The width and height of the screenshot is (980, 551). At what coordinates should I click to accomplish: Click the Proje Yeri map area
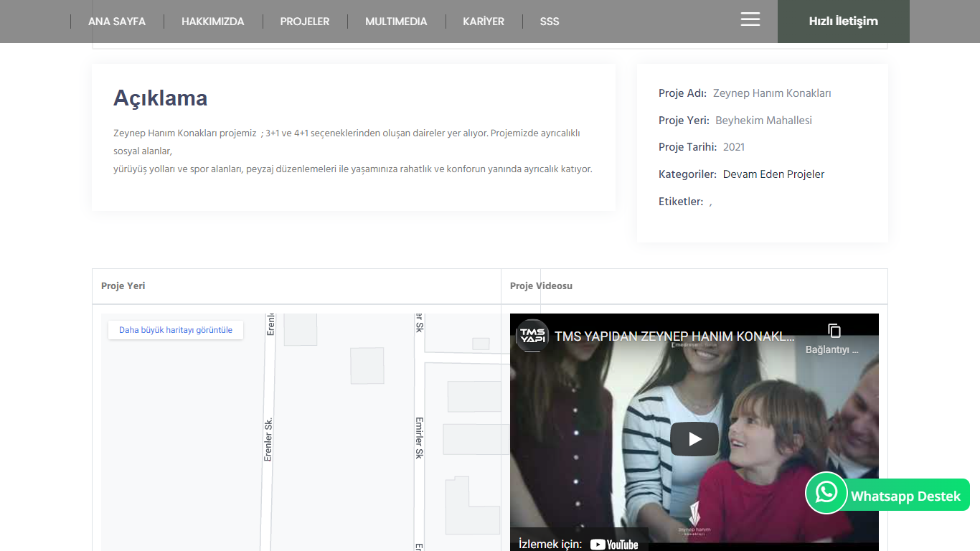coord(337,445)
